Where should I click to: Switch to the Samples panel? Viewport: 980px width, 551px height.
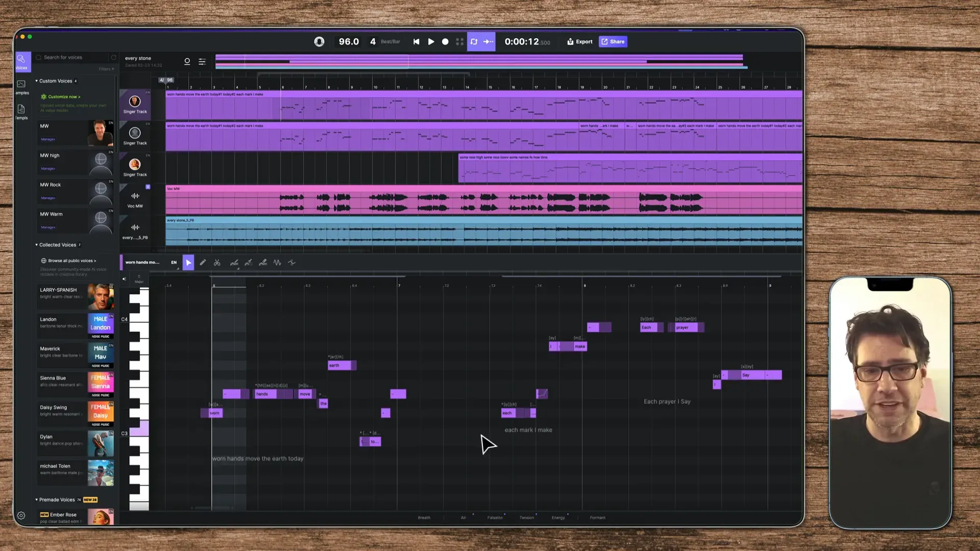(x=21, y=87)
